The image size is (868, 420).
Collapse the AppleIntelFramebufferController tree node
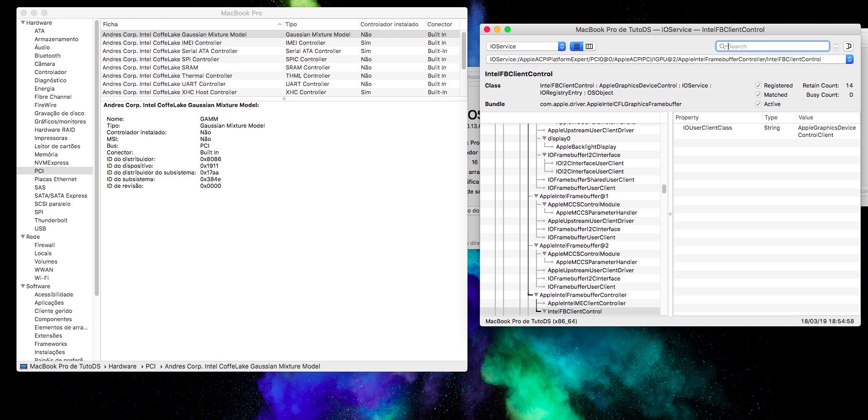[536, 295]
